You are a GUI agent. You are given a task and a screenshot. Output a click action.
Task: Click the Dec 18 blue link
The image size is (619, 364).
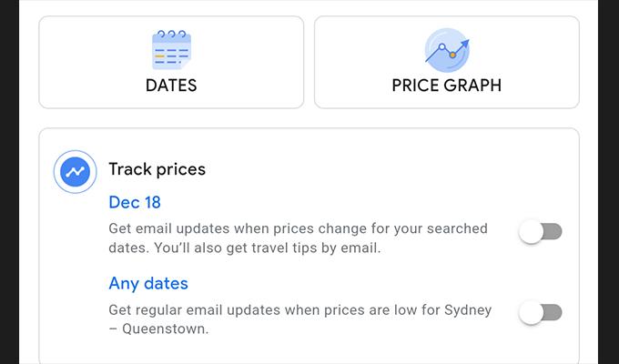(x=135, y=203)
